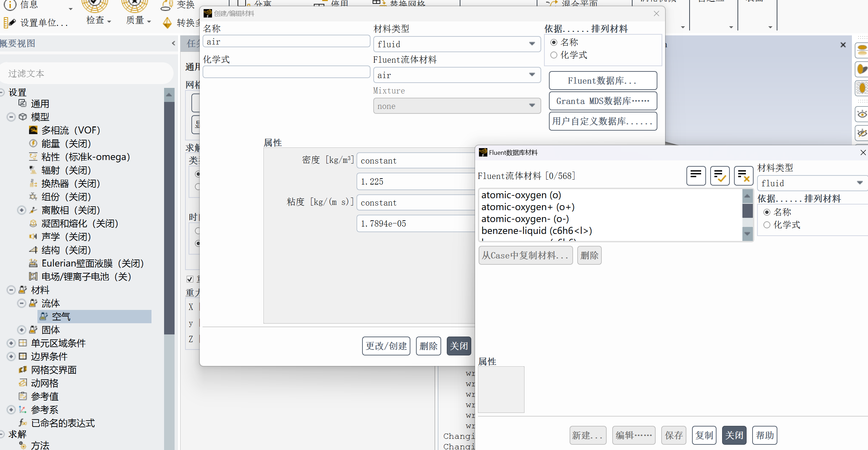The width and height of the screenshot is (868, 450).
Task: Click the 参考值 reference values icon
Action: (23, 396)
